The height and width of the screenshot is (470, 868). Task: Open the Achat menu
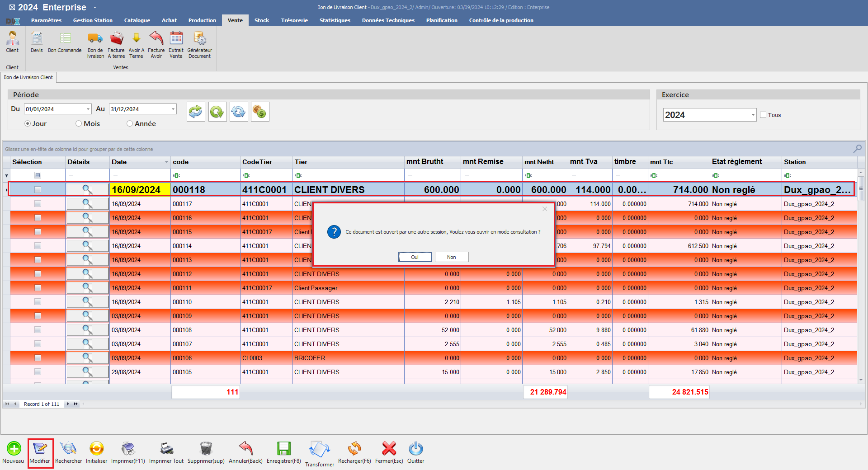(x=169, y=20)
